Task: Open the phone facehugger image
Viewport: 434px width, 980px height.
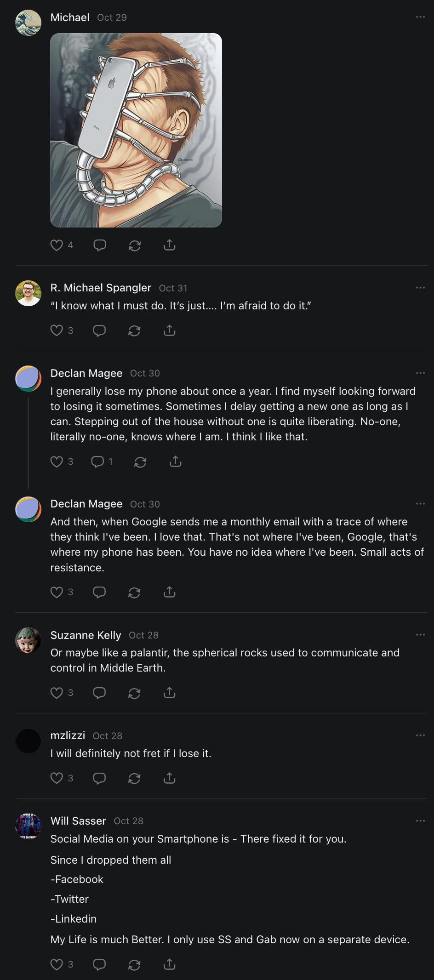Action: (x=136, y=130)
